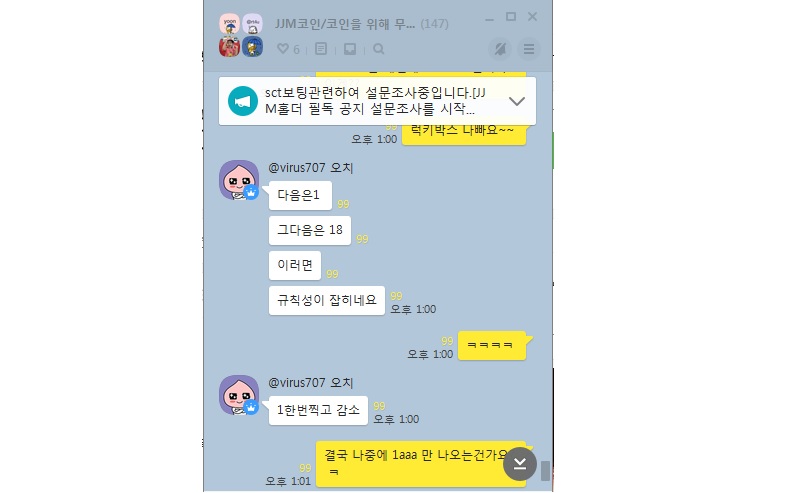Select the yellow ㅋㅋㅋㅋ message bubble
This screenshot has width=812, height=493.
tap(491, 345)
